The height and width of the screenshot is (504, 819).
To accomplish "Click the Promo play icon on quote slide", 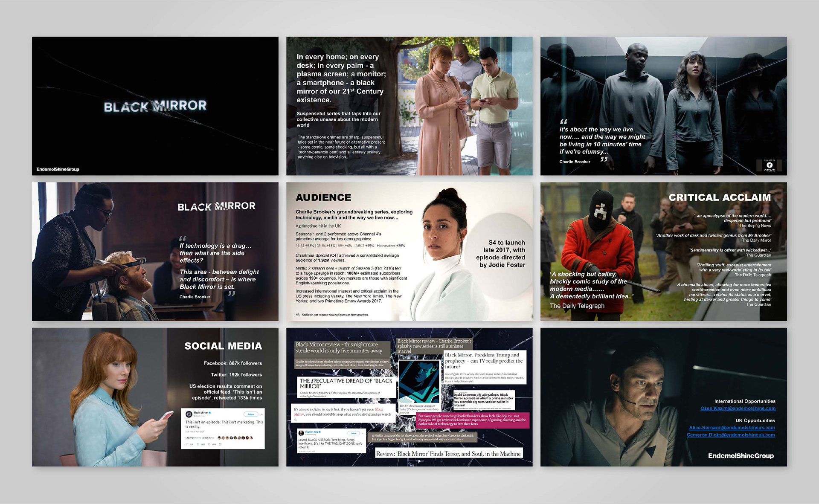I will pyautogui.click(x=770, y=165).
